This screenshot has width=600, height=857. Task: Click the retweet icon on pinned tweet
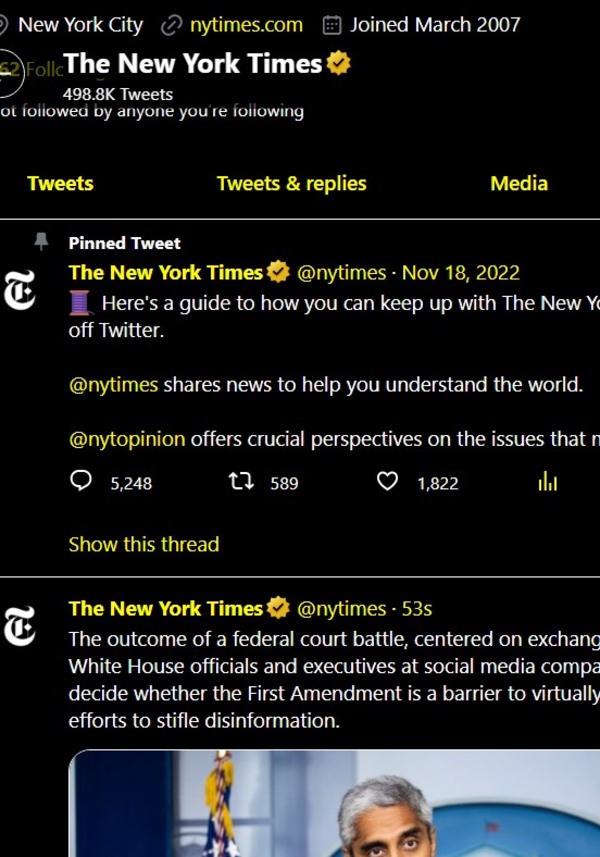tap(240, 483)
